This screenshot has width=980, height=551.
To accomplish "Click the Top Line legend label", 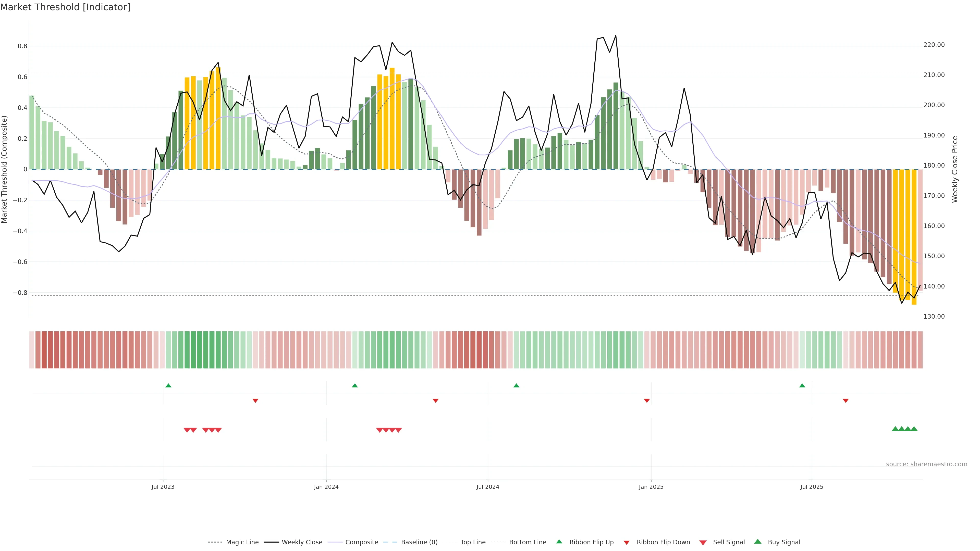I will (x=473, y=542).
